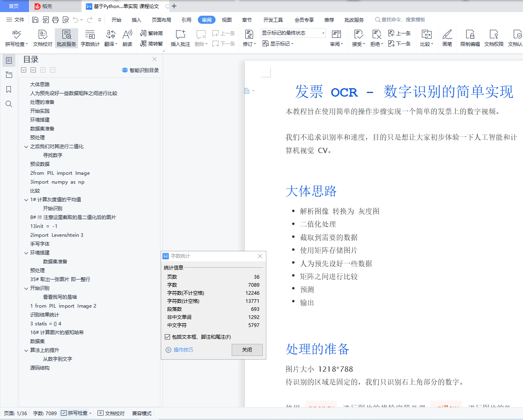This screenshot has height=420, width=523.
Task: Jump to 处理的准备 in the outline
Action: [42, 102]
